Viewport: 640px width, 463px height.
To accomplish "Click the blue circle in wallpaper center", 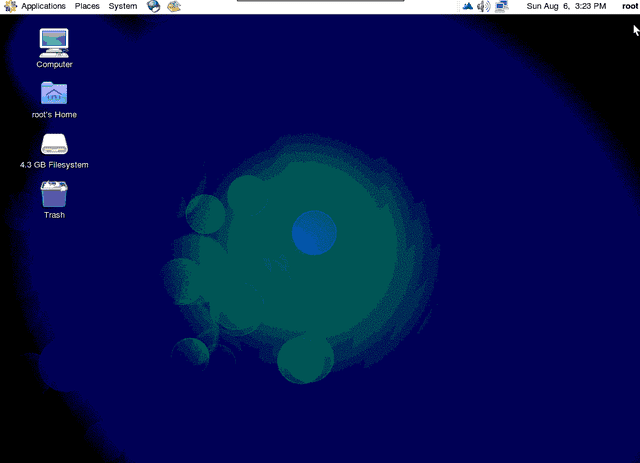I will (x=314, y=233).
